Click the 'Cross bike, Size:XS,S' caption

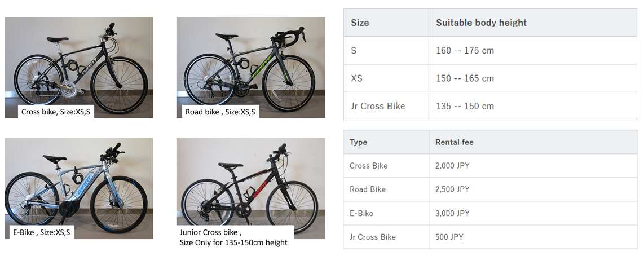coord(55,112)
